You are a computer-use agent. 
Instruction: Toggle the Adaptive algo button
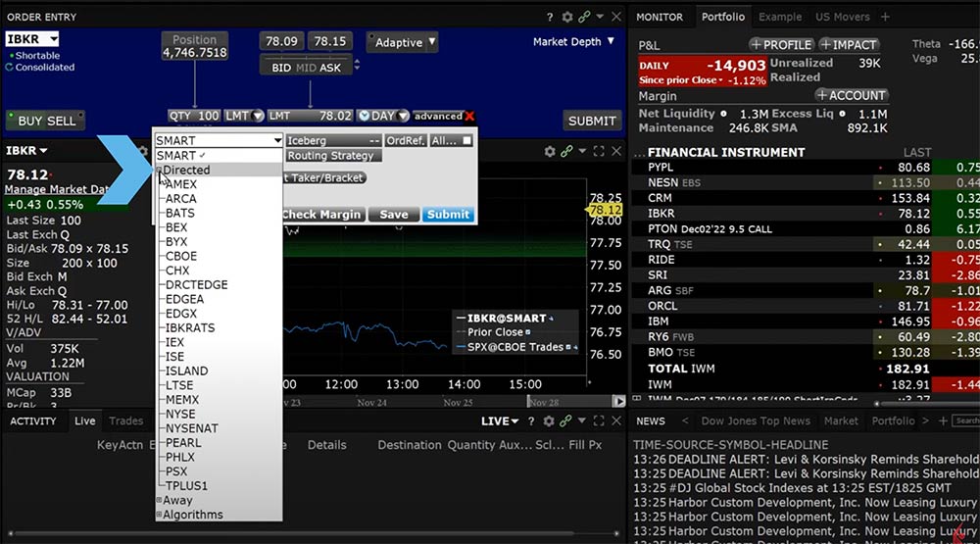pyautogui.click(x=398, y=42)
